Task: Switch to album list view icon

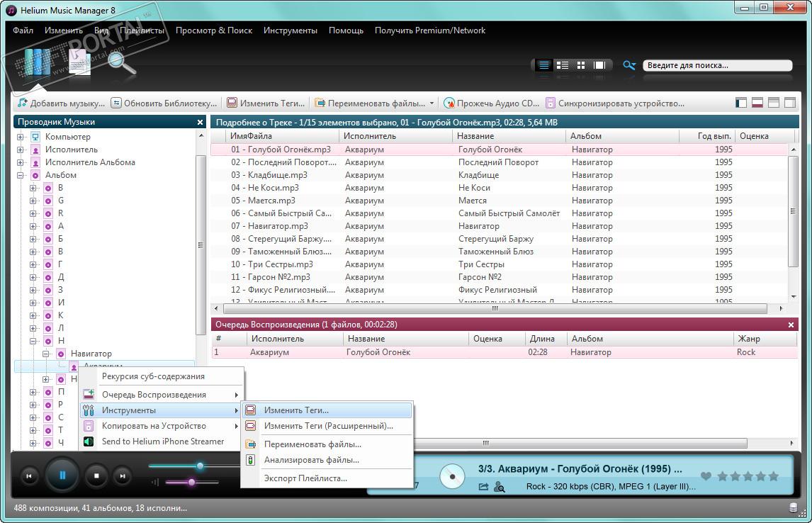Action: point(563,65)
